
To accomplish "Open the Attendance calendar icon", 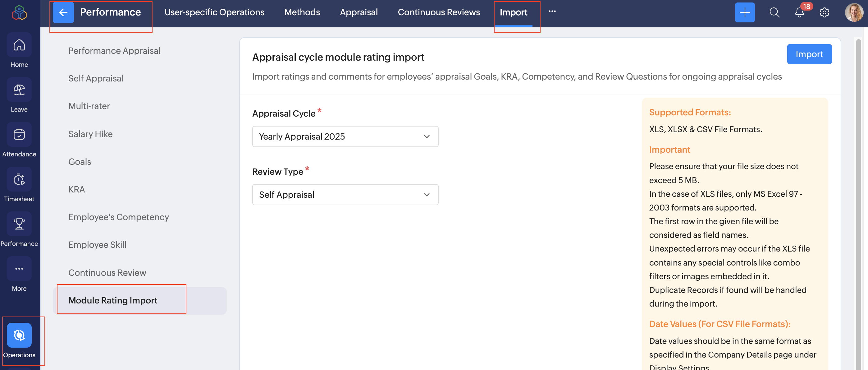I will pos(19,135).
